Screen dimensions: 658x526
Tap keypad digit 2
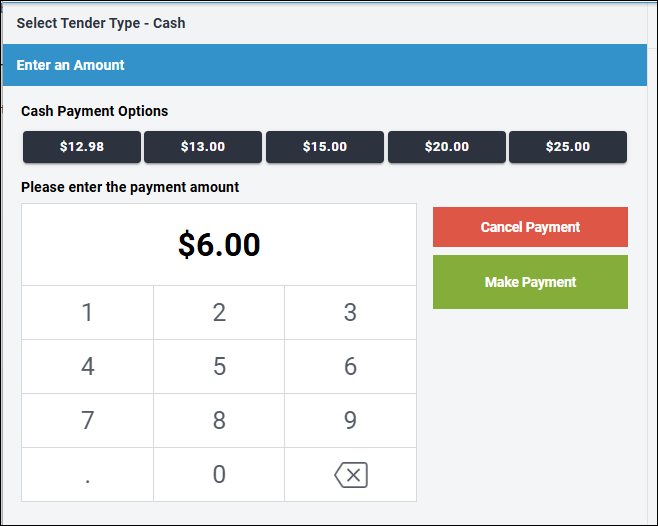[219, 312]
